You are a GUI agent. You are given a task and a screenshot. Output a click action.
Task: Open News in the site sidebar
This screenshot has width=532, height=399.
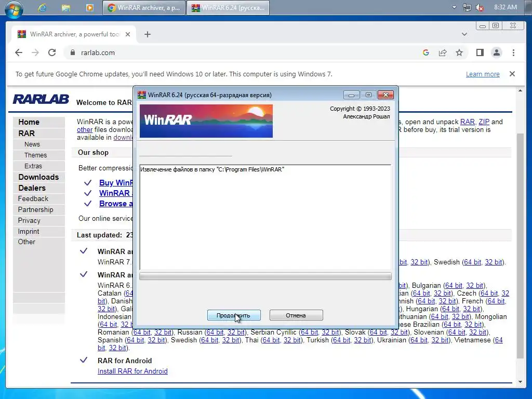32,144
